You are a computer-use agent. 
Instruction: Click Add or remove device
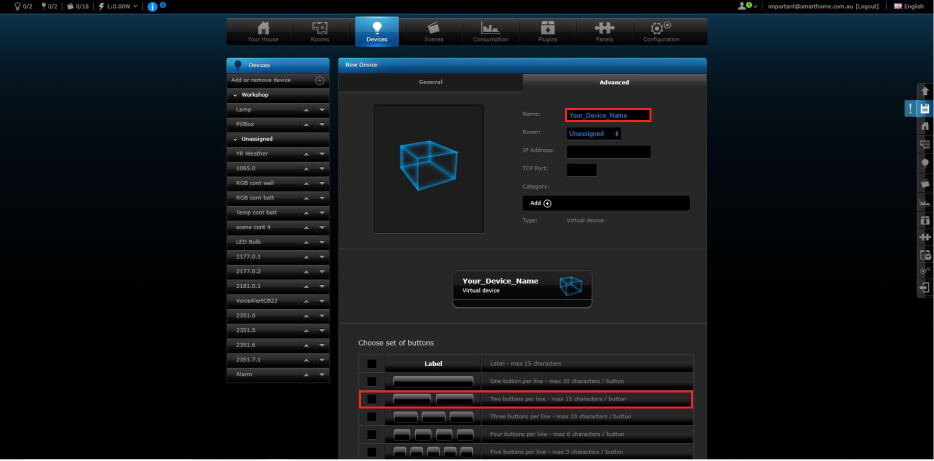click(x=261, y=80)
